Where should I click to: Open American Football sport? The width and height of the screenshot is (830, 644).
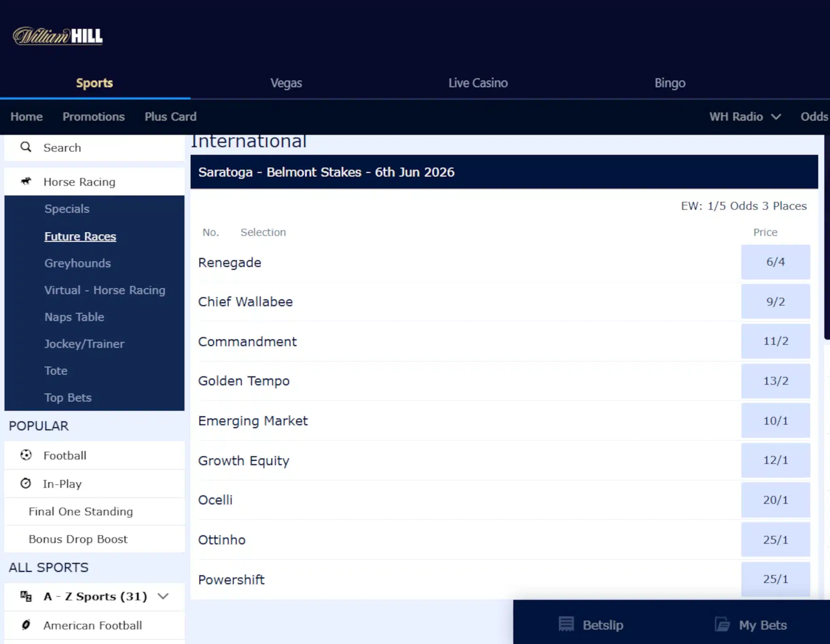(95, 625)
